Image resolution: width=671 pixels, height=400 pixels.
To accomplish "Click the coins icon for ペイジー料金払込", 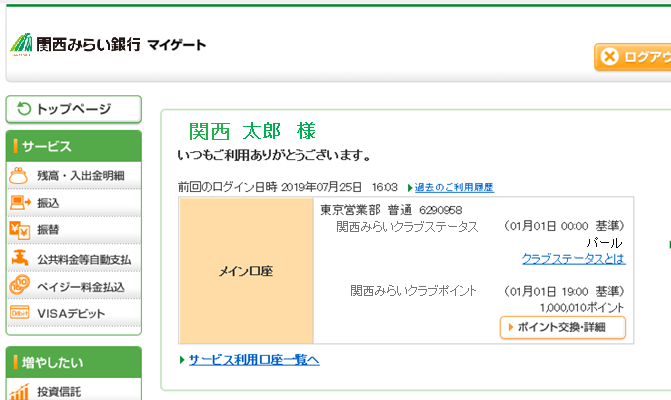I will pyautogui.click(x=20, y=285).
